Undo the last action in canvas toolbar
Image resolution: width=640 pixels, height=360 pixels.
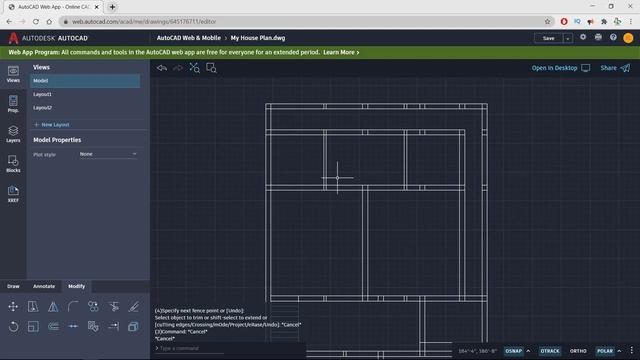click(162, 68)
